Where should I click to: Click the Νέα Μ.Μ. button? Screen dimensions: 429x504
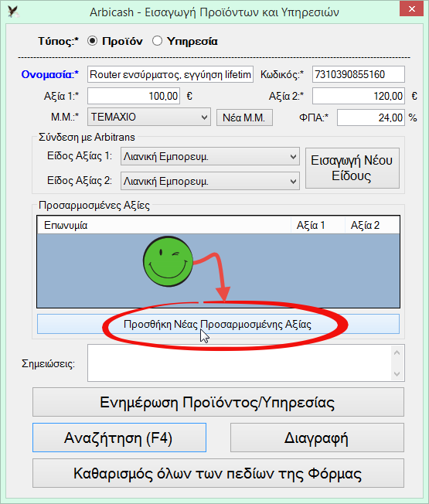244,117
